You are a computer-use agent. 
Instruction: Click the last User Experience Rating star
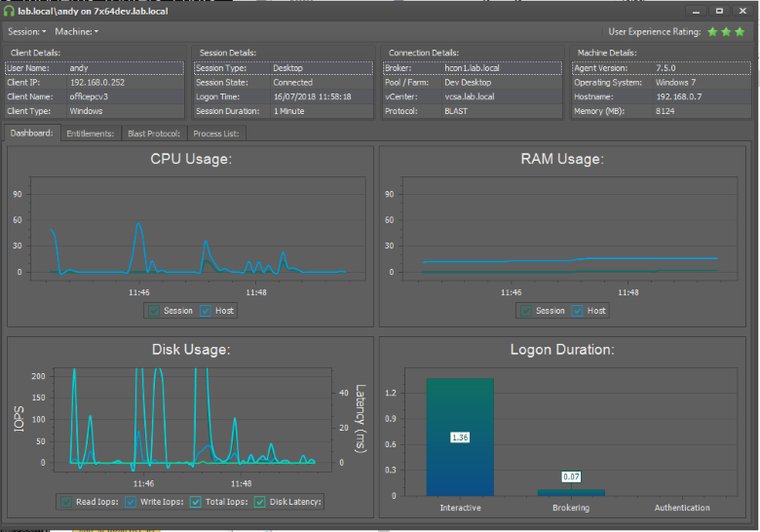click(x=740, y=32)
